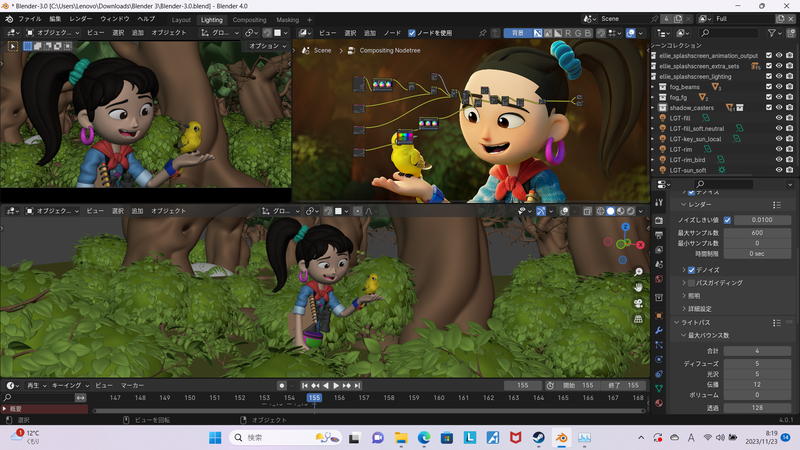800x450 pixels.
Task: Hide LGT-rim_bird via its eye icon
Action: 779,160
